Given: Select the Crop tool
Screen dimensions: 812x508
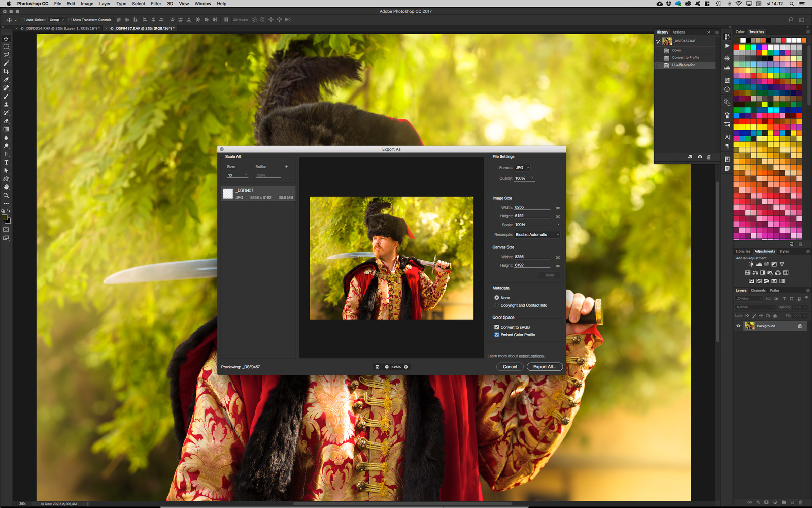Looking at the screenshot, I should 6,72.
